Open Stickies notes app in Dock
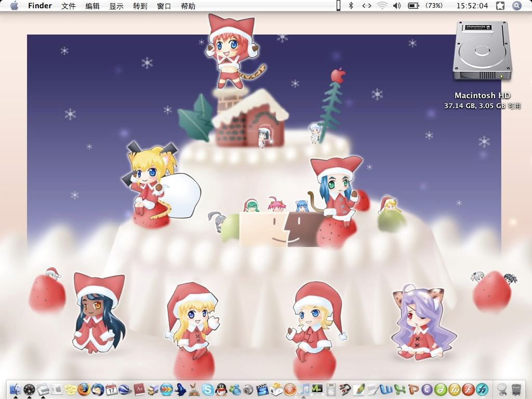 coord(71,390)
